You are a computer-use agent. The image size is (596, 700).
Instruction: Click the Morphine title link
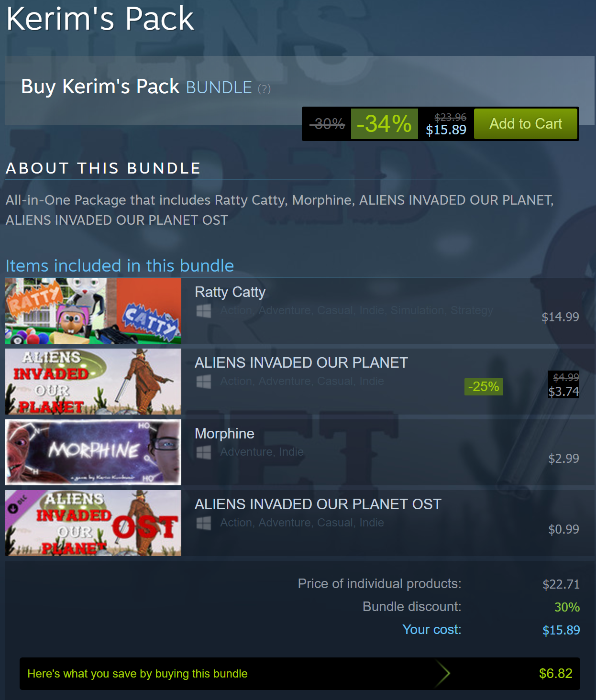(x=224, y=434)
